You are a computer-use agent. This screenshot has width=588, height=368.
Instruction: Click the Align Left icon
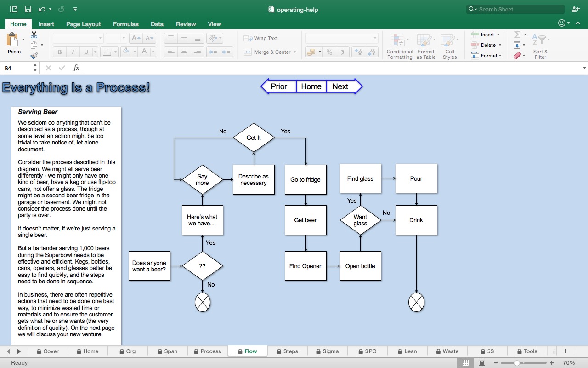click(171, 52)
